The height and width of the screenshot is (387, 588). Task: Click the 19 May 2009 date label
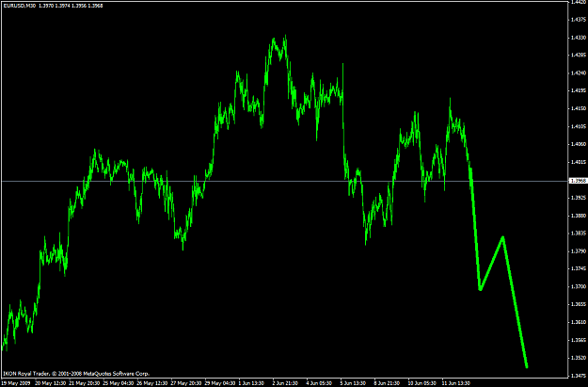(x=15, y=383)
